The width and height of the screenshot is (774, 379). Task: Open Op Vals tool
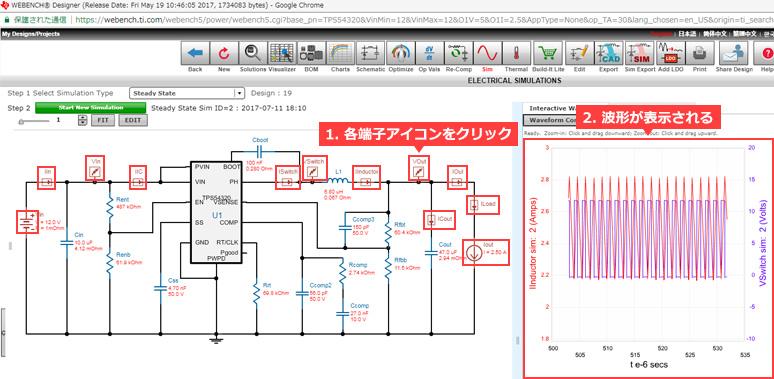(429, 53)
